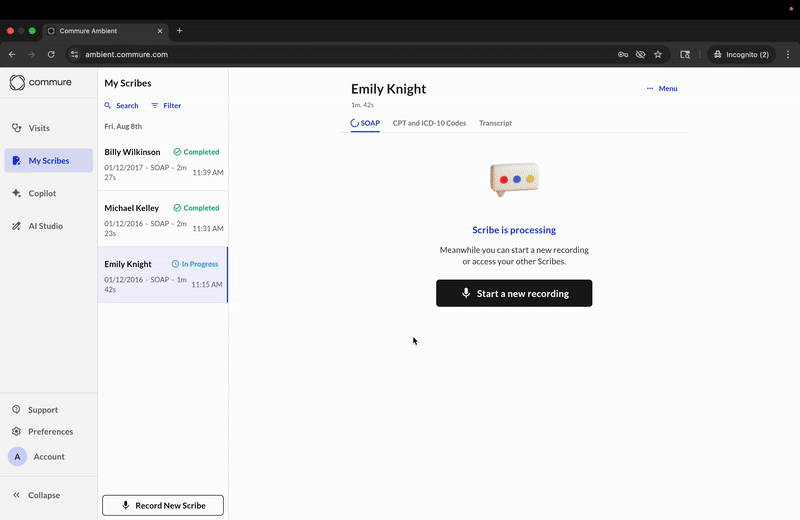Open a new browser tab

(180, 31)
